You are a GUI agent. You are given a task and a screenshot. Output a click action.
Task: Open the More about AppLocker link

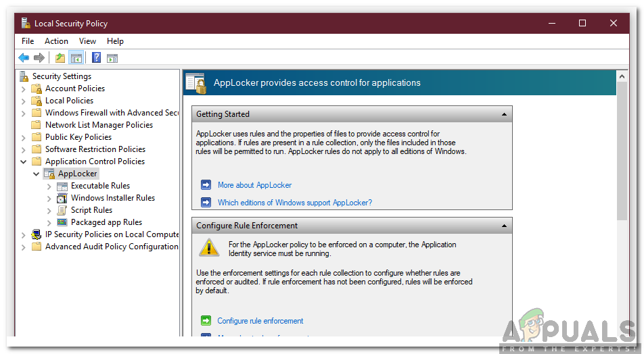pyautogui.click(x=254, y=185)
